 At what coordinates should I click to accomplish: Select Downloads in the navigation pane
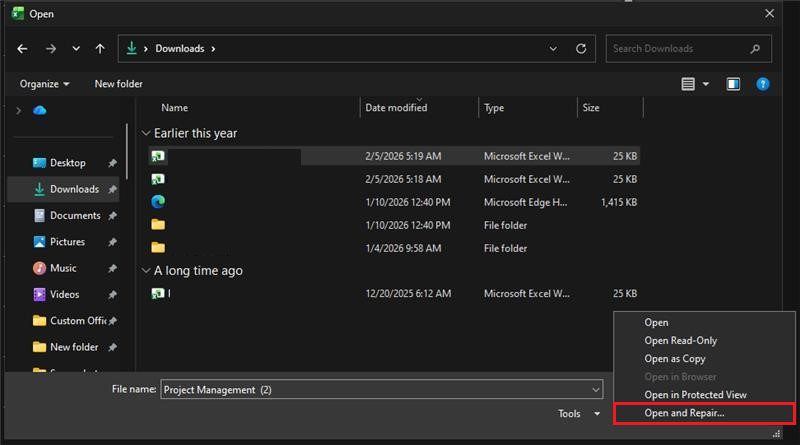pos(64,189)
